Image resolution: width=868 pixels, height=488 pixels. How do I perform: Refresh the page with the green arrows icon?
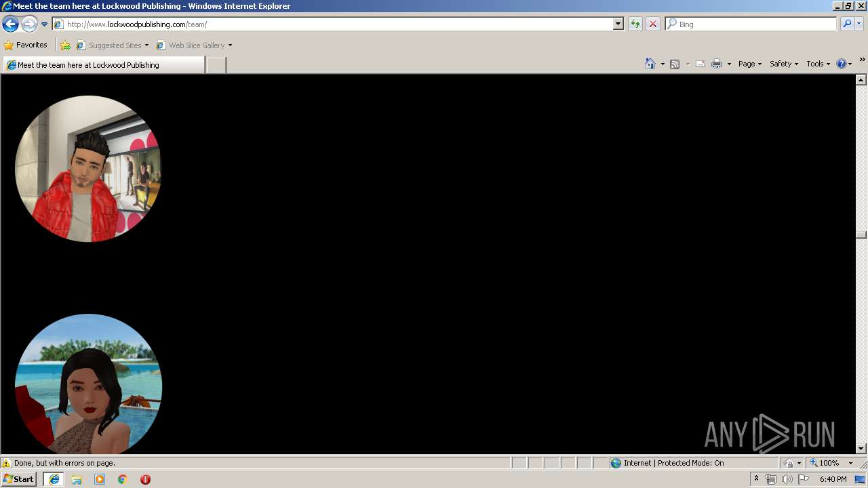(635, 24)
